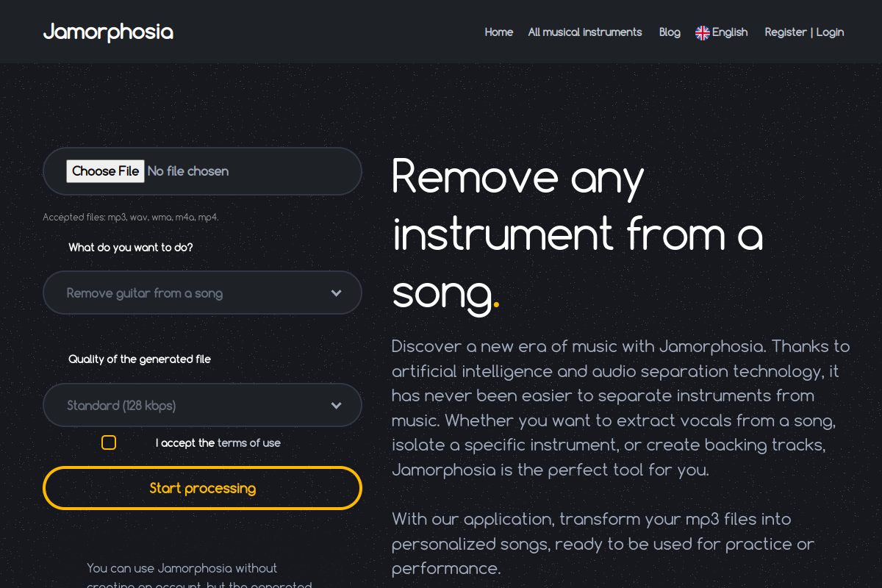Open the 'Remove guitar from a song' dropdown
882x588 pixels.
202,293
